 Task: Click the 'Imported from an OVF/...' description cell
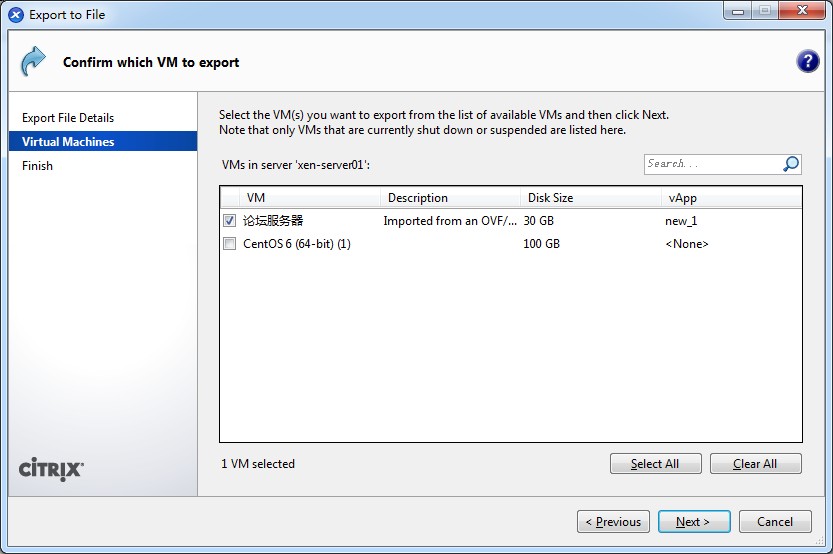coord(450,221)
